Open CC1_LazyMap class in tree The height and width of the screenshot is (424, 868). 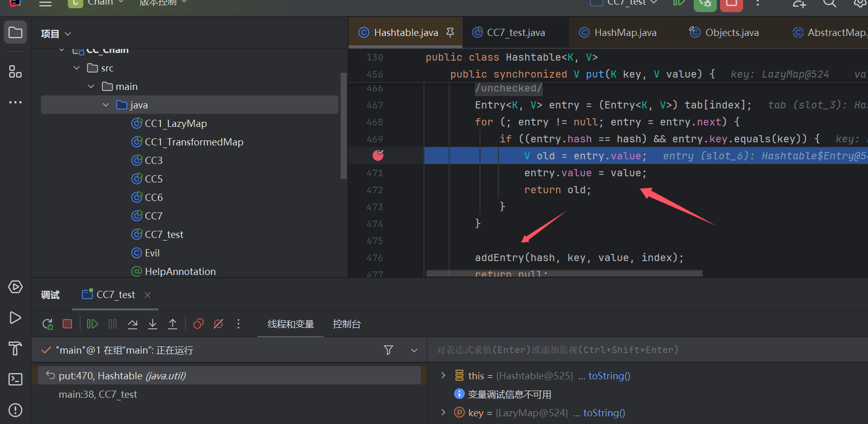coord(176,123)
